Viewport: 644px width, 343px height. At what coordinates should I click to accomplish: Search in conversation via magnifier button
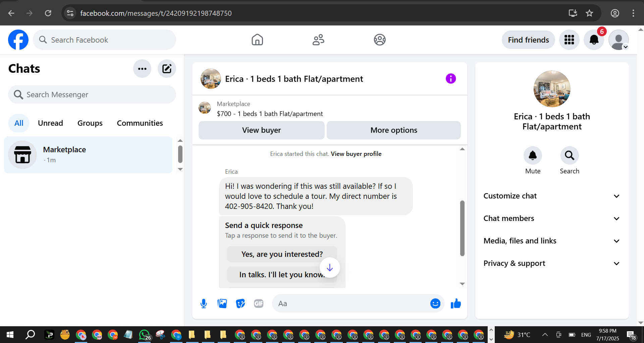(x=570, y=156)
